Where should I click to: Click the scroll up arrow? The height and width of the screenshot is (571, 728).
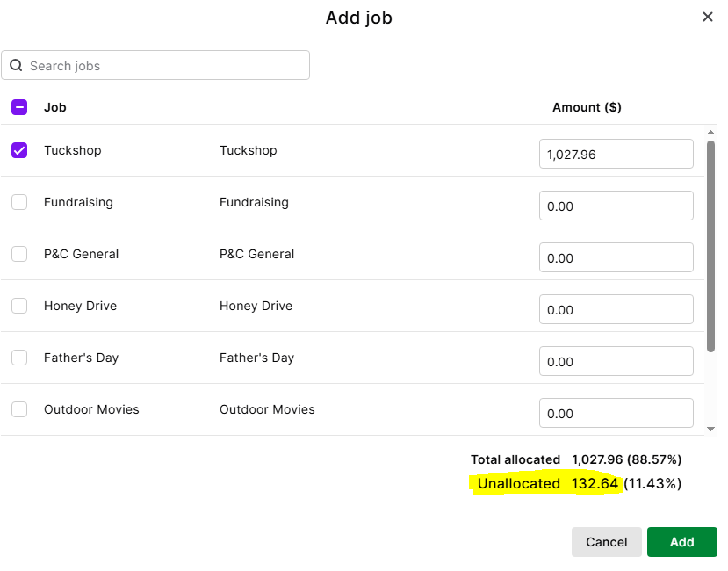[x=711, y=133]
